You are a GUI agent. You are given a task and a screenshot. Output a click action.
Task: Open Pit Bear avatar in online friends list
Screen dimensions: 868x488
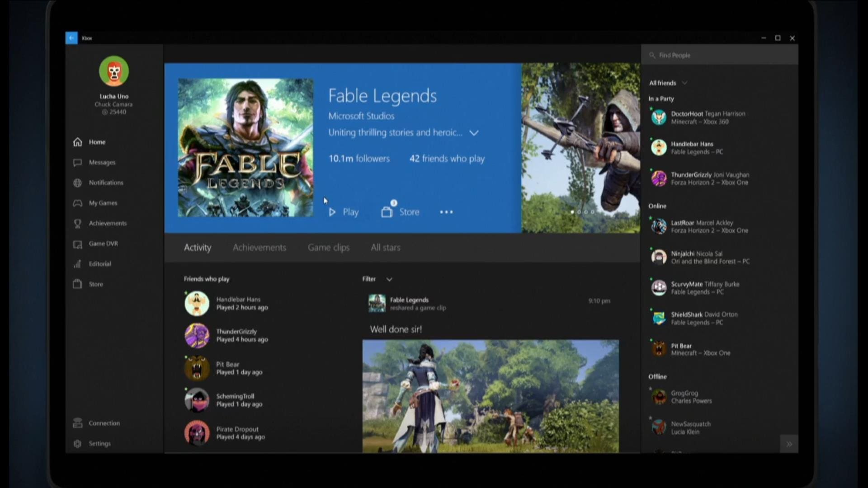(659, 349)
